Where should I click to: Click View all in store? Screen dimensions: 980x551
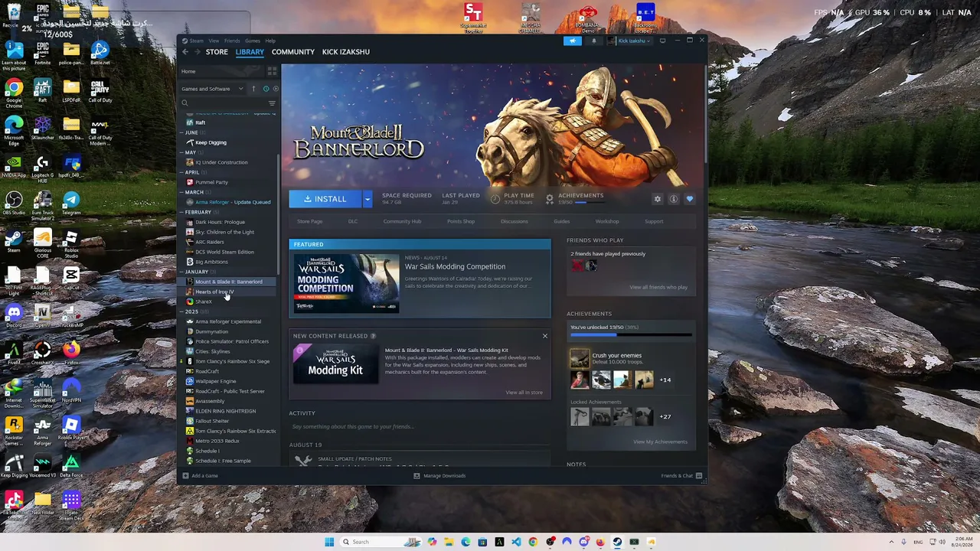point(524,393)
